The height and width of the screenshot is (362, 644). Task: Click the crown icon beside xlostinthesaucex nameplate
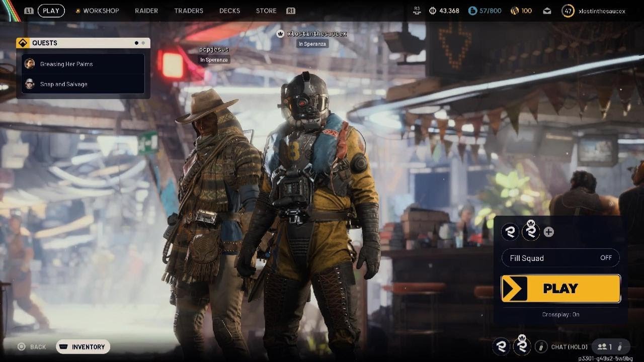280,34
